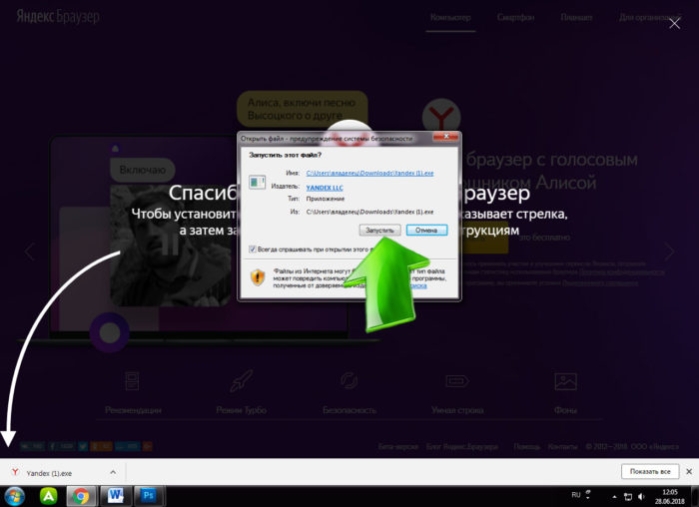Viewport: 699px width, 507px height.
Task: Switch to Google Chrome in the taskbar
Action: click(x=81, y=496)
